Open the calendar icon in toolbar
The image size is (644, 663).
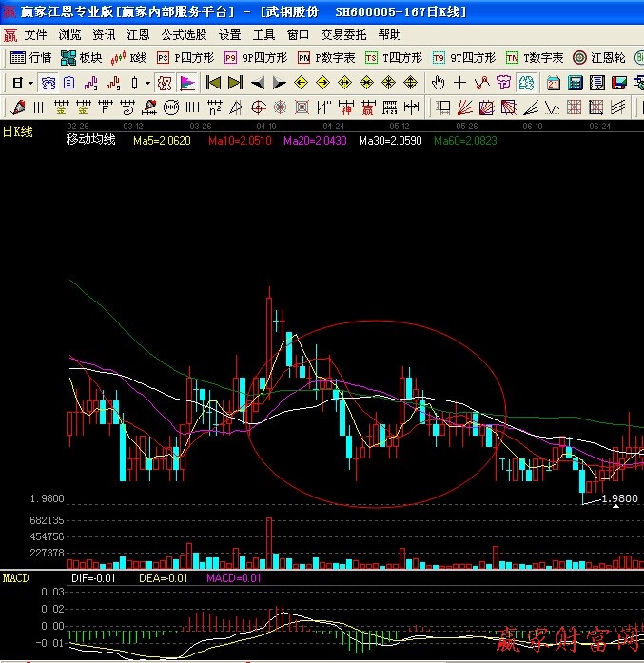554,83
